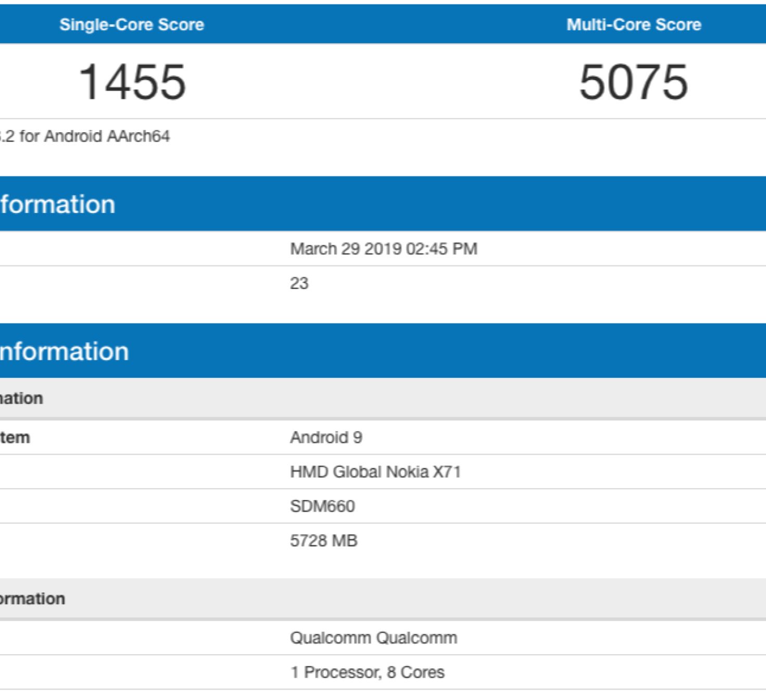Image resolution: width=766 pixels, height=700 pixels.
Task: Click the gray Processor Information subheader row
Action: (32, 599)
